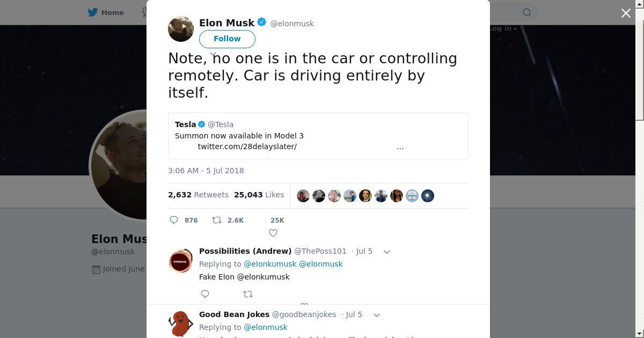The height and width of the screenshot is (338, 644).
Task: Click the Twitter bird Home icon
Action: [93, 12]
